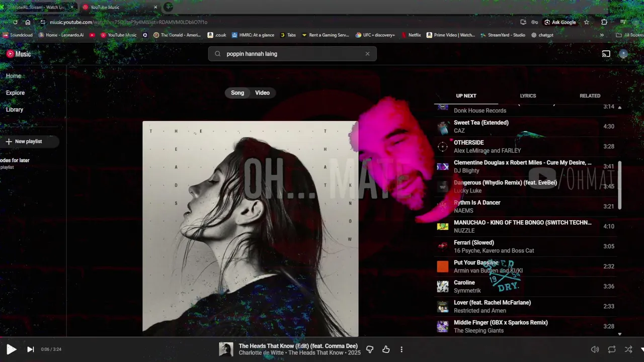Image resolution: width=644 pixels, height=362 pixels.
Task: Open the Cast to device icon
Action: [x=606, y=54]
